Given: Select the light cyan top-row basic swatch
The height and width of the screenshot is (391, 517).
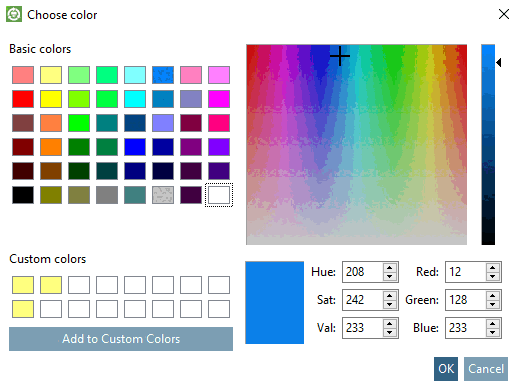Looking at the screenshot, I should [135, 75].
